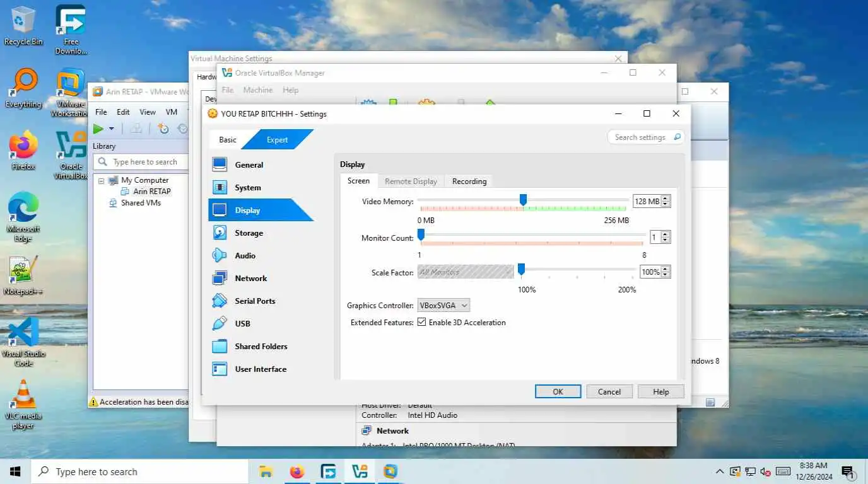
Task: Open the VMware power-on dropdown arrow
Action: (112, 129)
